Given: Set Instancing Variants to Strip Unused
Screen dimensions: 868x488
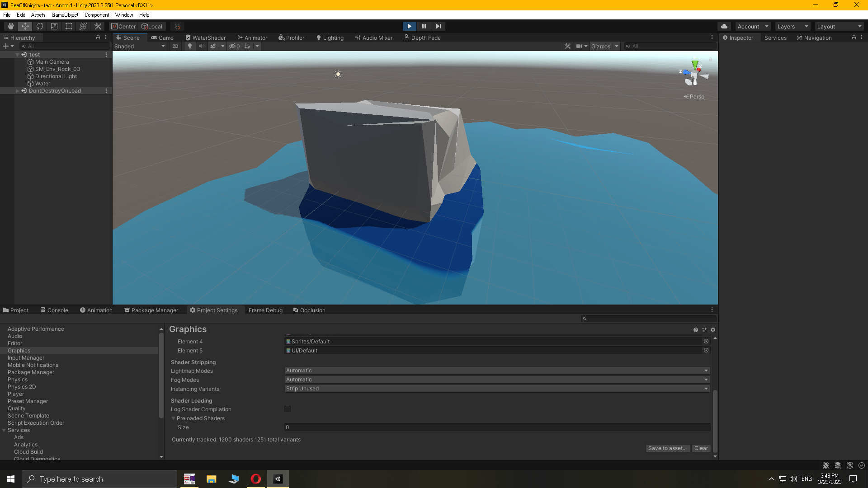Looking at the screenshot, I should coord(496,389).
